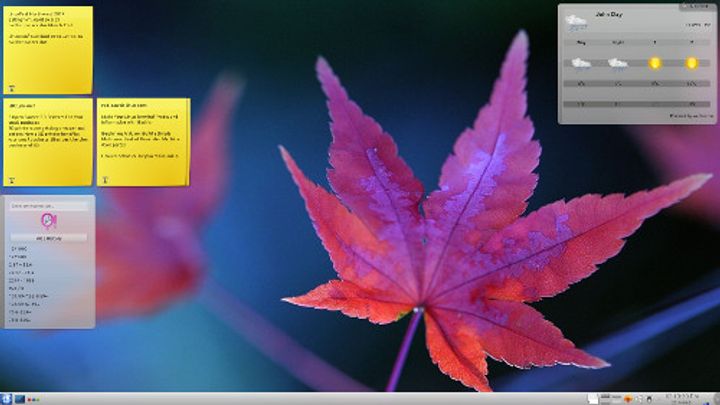Click the Day column cloud icon in the forecast
The image size is (720, 405).
click(x=581, y=63)
